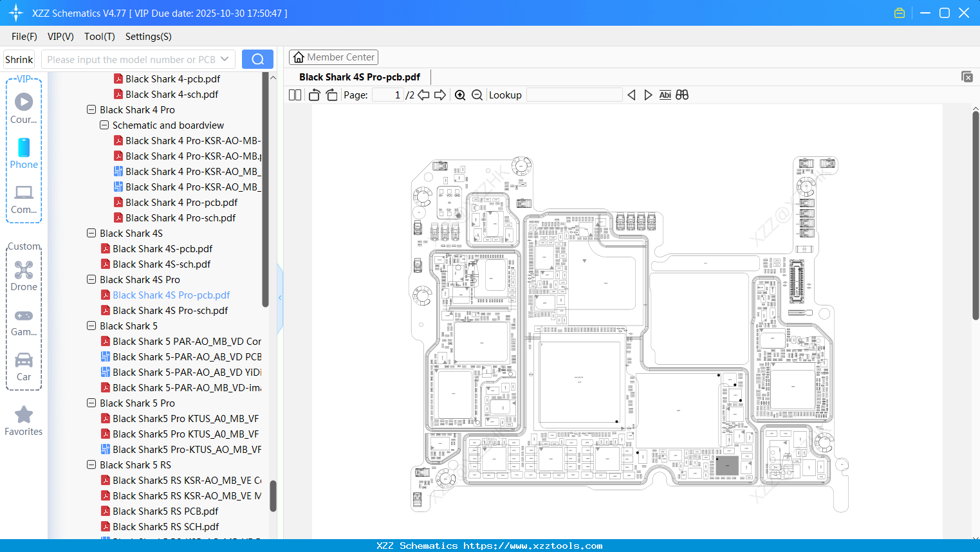Open the Courses section in the sidebar
The image size is (980, 552).
[24, 108]
